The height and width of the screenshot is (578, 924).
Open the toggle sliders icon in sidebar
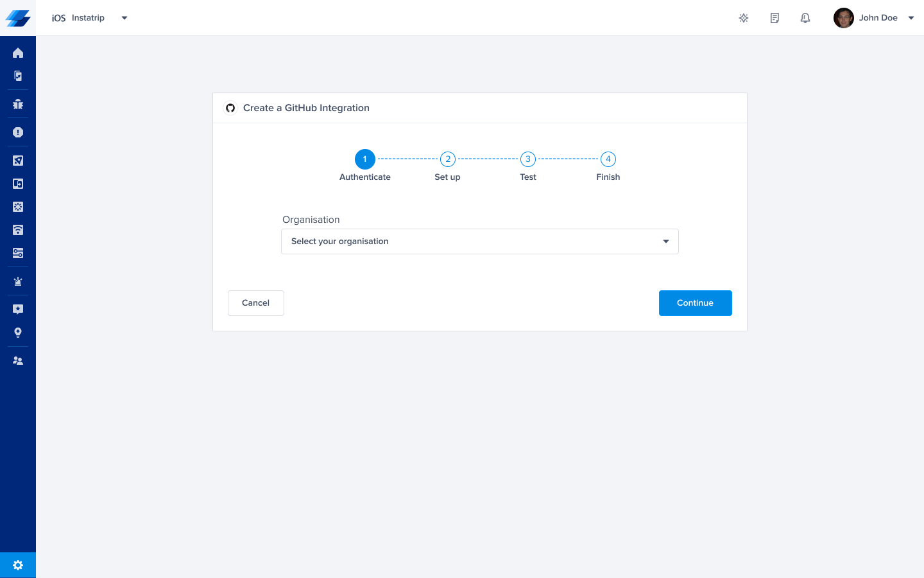[x=18, y=253]
